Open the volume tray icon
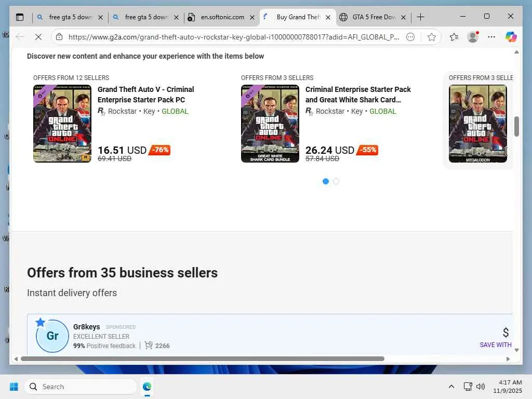 click(480, 387)
